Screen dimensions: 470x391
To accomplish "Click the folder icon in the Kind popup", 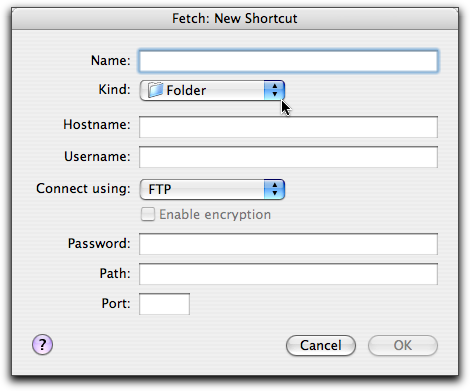I will click(155, 90).
